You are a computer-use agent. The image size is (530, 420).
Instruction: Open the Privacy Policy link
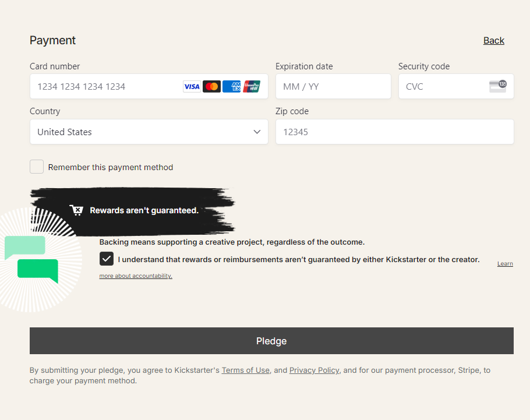point(314,370)
